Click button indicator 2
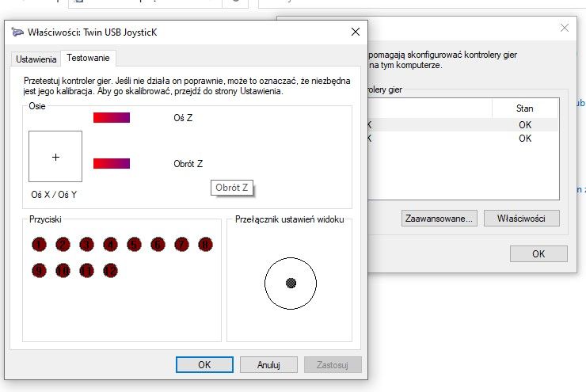The width and height of the screenshot is (586, 392). (63, 245)
